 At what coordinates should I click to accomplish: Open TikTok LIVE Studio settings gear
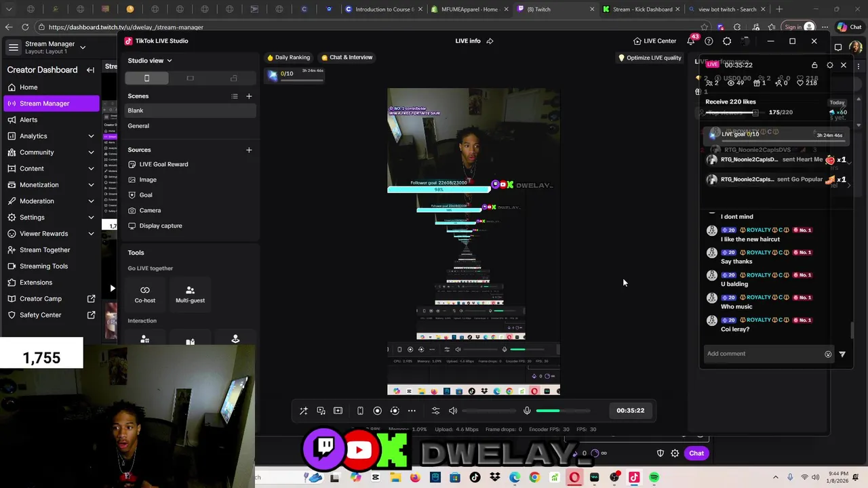pos(727,41)
